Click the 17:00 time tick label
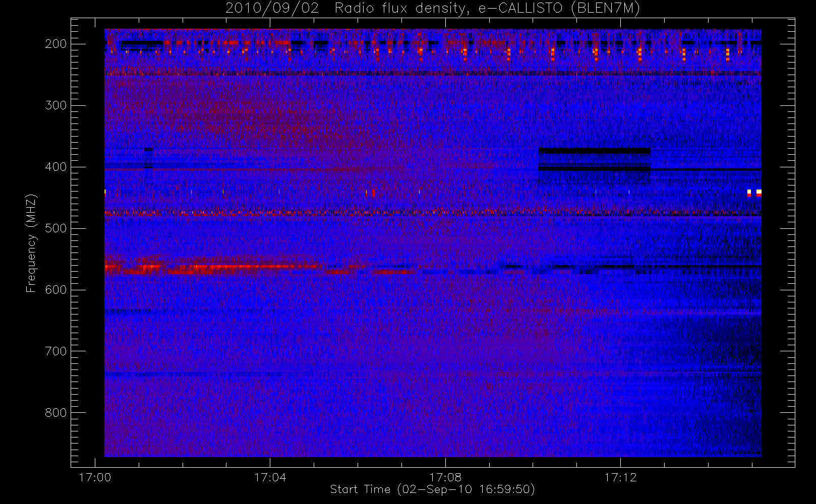Screen dimensions: 816x504 [x=95, y=477]
